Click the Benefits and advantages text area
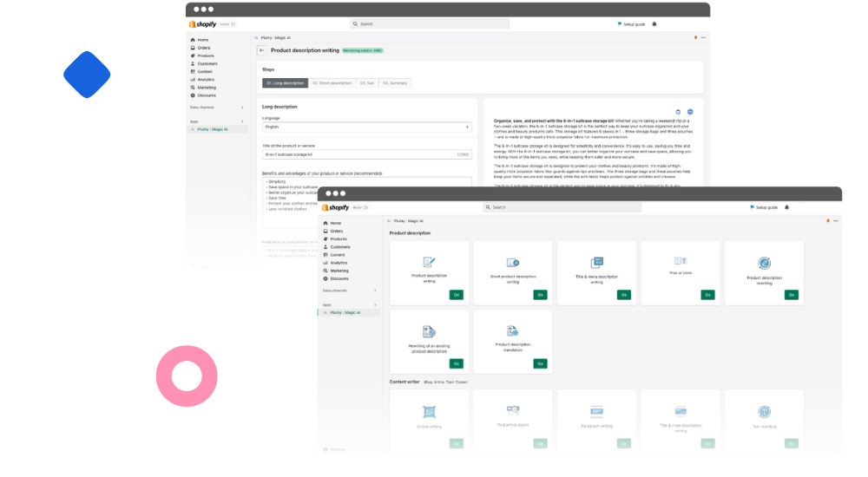 367,203
